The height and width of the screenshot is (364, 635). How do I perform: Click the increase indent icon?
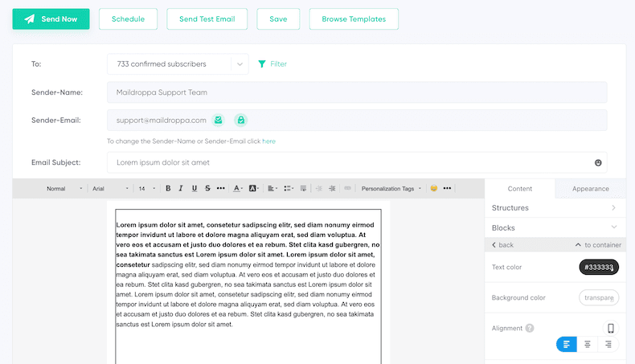(x=332, y=188)
